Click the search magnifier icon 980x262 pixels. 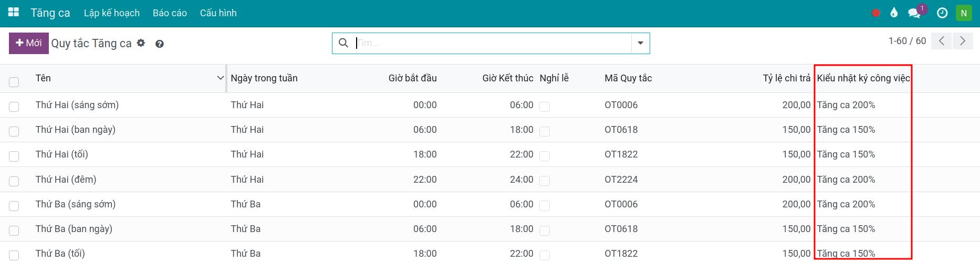[343, 43]
